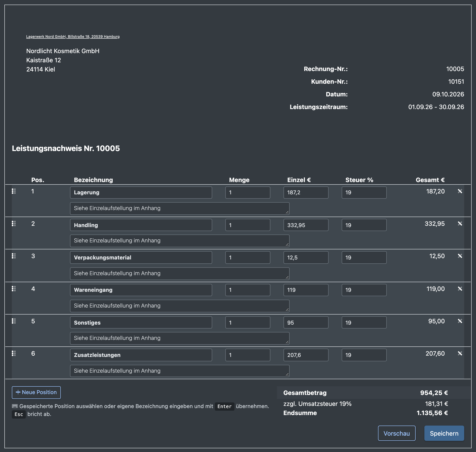Click the Steuer field of Wareneingang row
The height and width of the screenshot is (452, 476).
click(364, 290)
